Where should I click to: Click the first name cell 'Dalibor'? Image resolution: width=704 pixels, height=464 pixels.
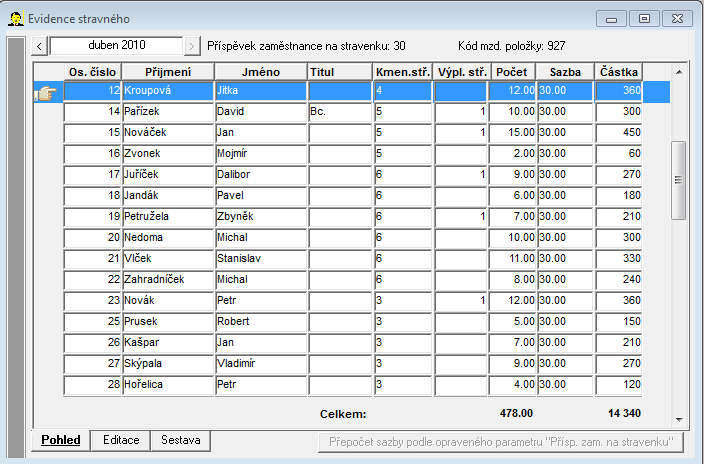261,175
